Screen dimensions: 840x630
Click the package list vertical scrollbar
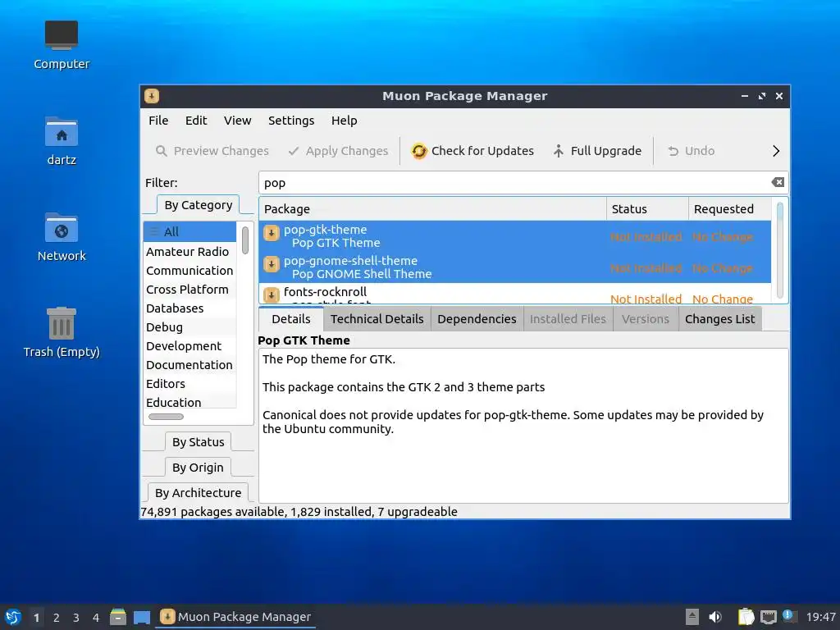click(780, 249)
